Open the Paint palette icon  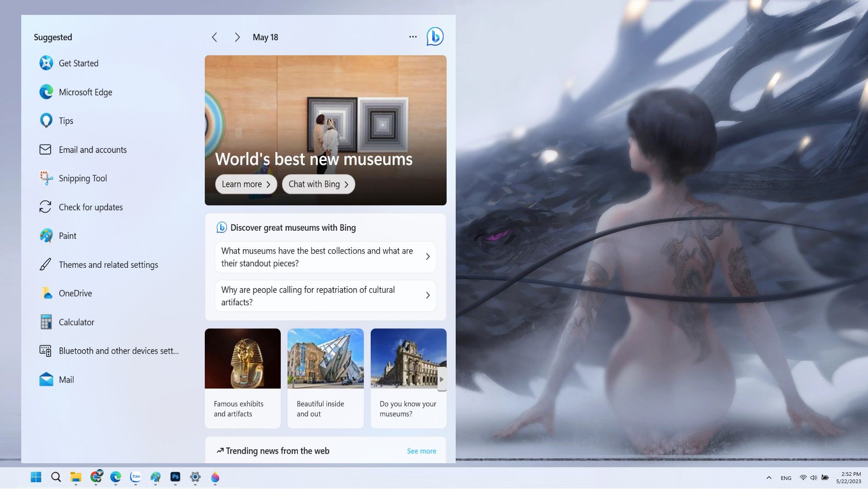(46, 236)
